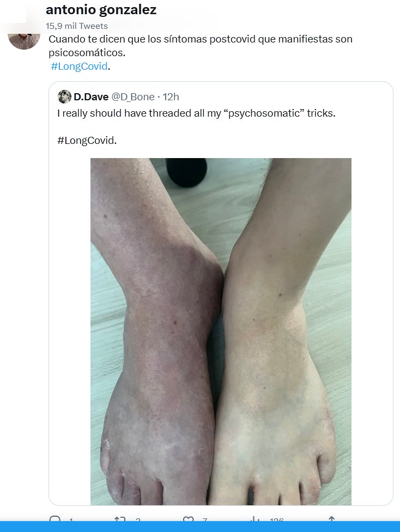Click the D.Dave display name
Viewport: 400px width, 532px height.
(91, 97)
